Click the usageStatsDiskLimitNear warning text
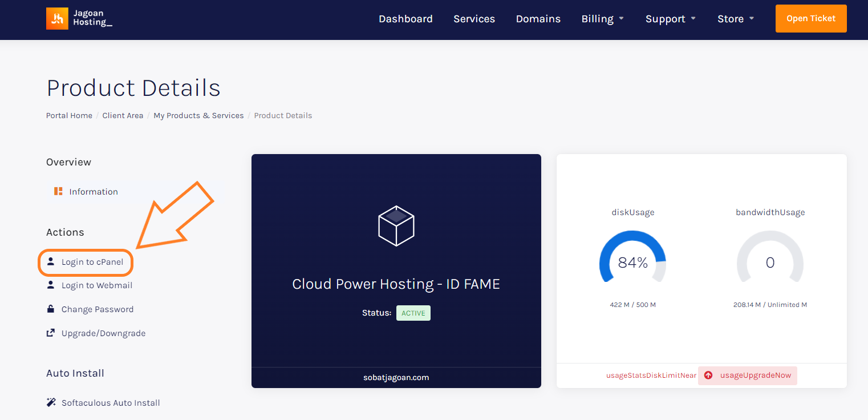 [651, 375]
